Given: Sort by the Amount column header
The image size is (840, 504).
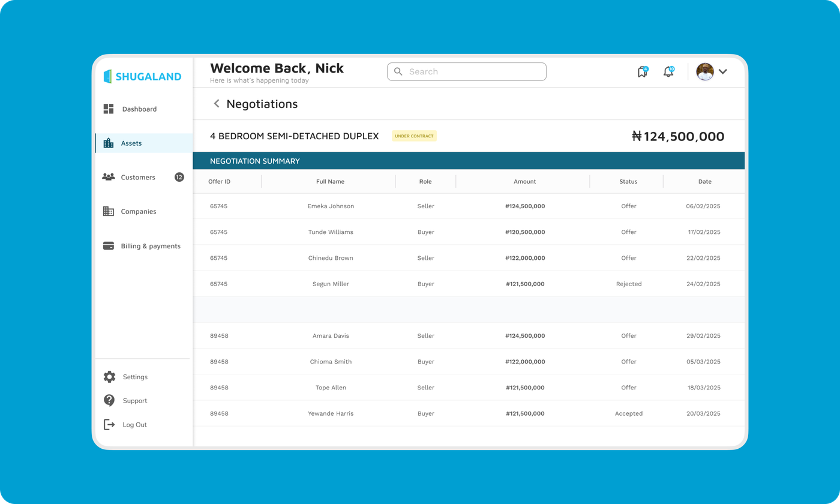Looking at the screenshot, I should [x=524, y=181].
